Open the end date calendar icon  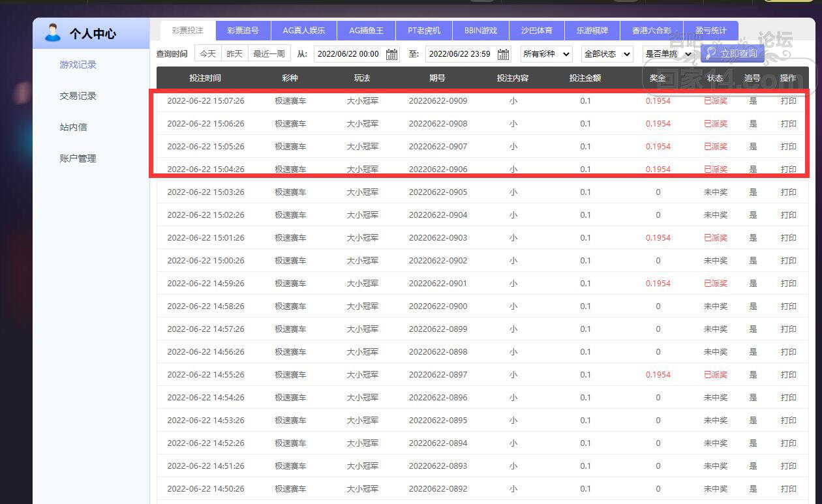click(x=504, y=54)
